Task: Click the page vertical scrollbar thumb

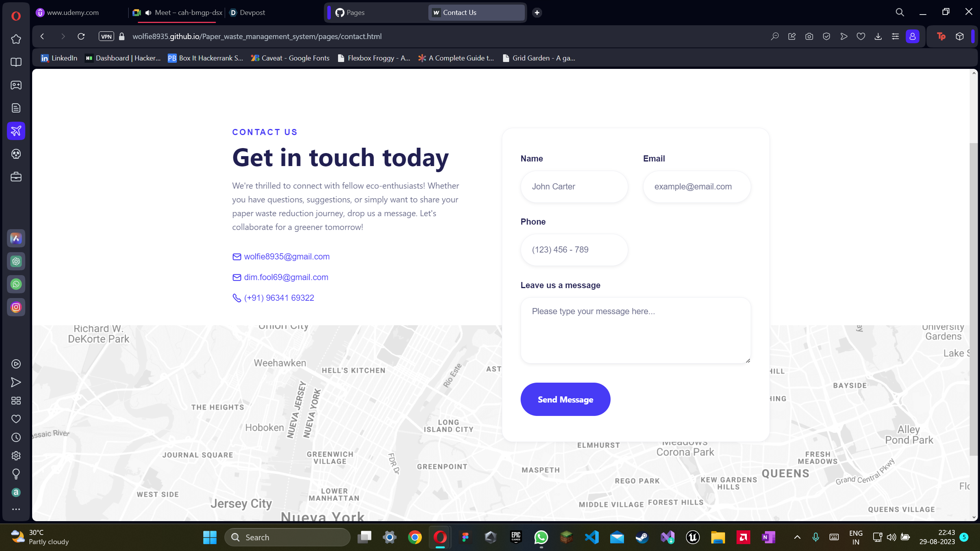Action: [973, 298]
